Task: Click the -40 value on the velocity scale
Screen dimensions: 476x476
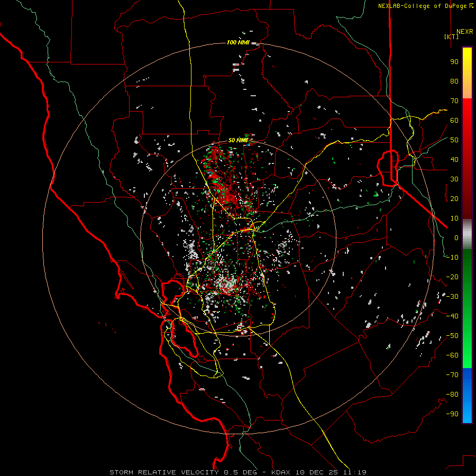Action: coord(452,316)
